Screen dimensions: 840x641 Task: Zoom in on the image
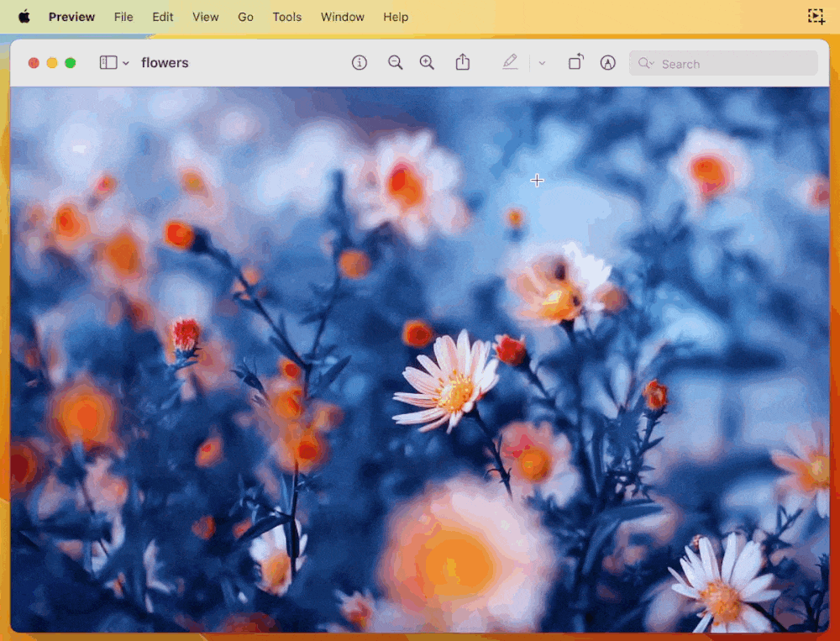pyautogui.click(x=427, y=63)
